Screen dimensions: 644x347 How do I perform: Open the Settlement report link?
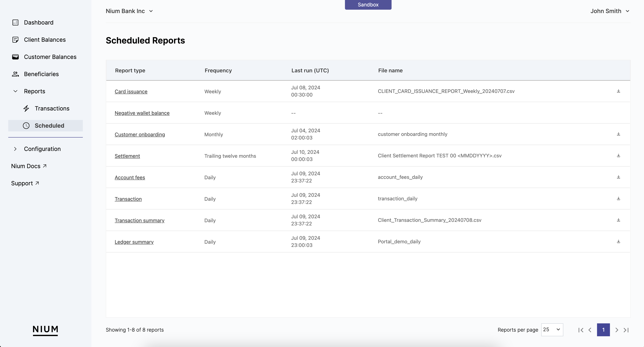pos(127,156)
